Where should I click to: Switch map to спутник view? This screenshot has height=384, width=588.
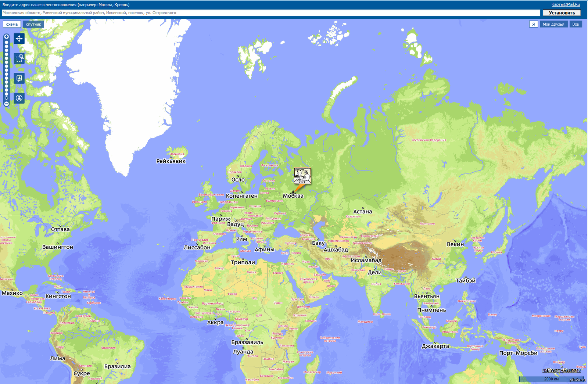33,24
